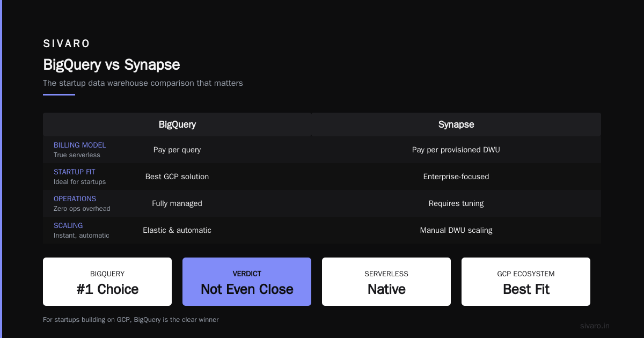The image size is (644, 338).
Task: Click the BILLING MODEL row label
Action: (x=80, y=145)
